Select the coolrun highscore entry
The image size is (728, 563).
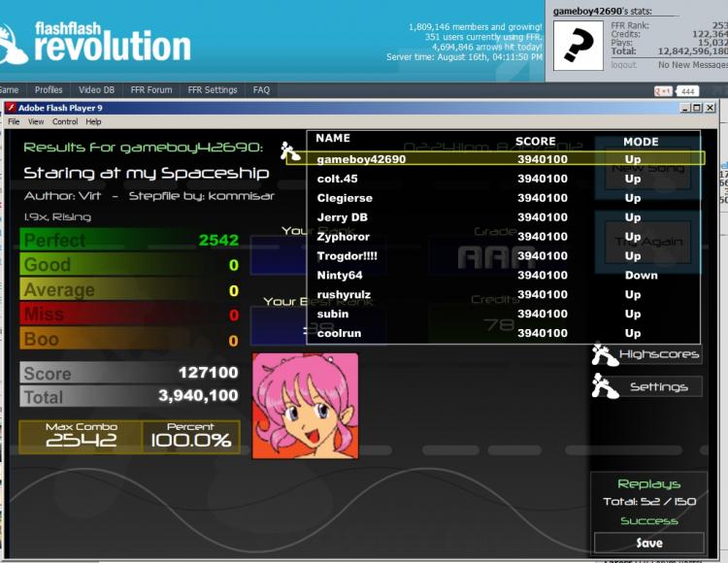(x=504, y=333)
